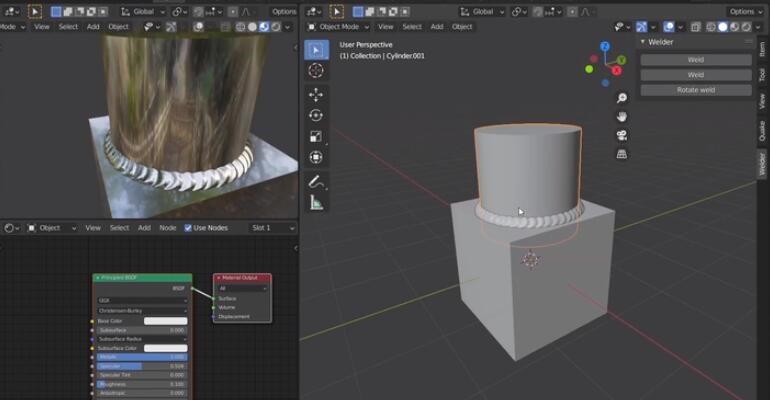Click the red X axis on navigation gizmo
Image resolution: width=770 pixels, height=400 pixels.
[616, 71]
